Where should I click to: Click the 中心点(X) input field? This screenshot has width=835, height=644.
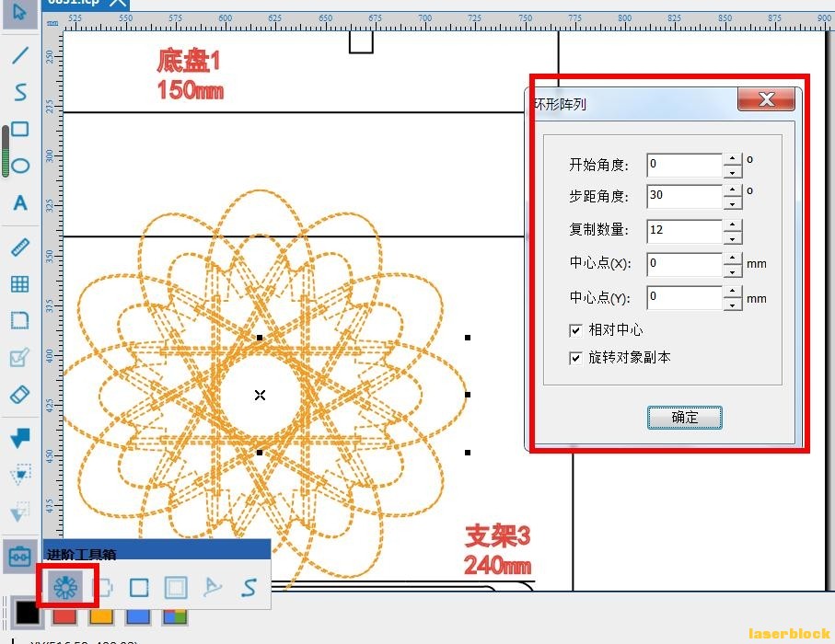684,264
